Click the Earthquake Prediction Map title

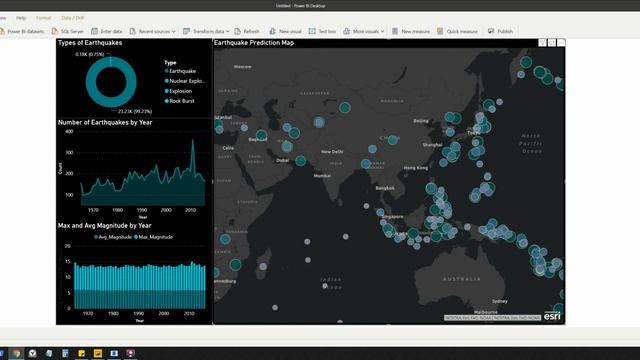254,42
